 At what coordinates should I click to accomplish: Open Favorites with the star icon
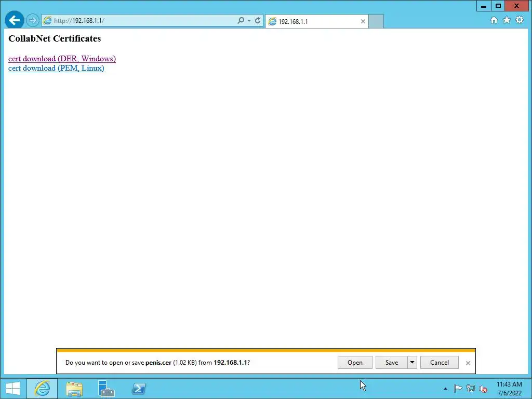507,20
